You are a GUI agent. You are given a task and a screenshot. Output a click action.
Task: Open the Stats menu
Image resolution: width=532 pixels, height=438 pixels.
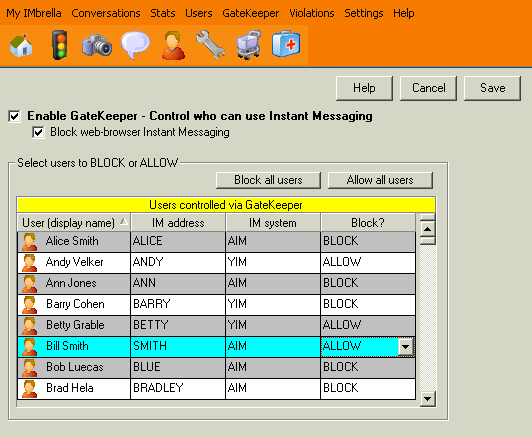[163, 13]
